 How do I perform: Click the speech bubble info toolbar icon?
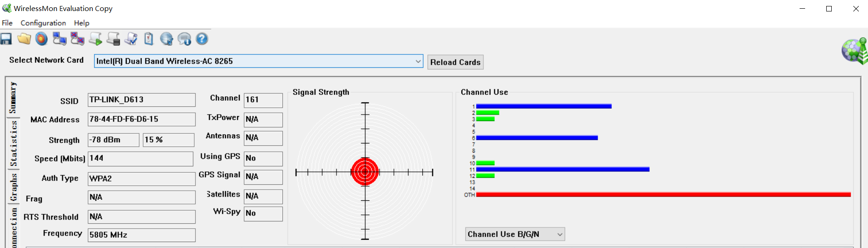click(x=185, y=39)
